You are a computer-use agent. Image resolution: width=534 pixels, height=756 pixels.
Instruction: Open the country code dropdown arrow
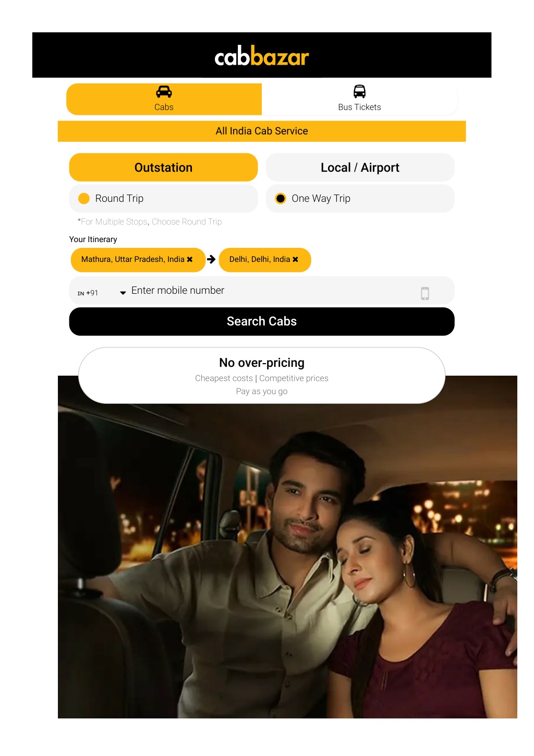coord(123,293)
